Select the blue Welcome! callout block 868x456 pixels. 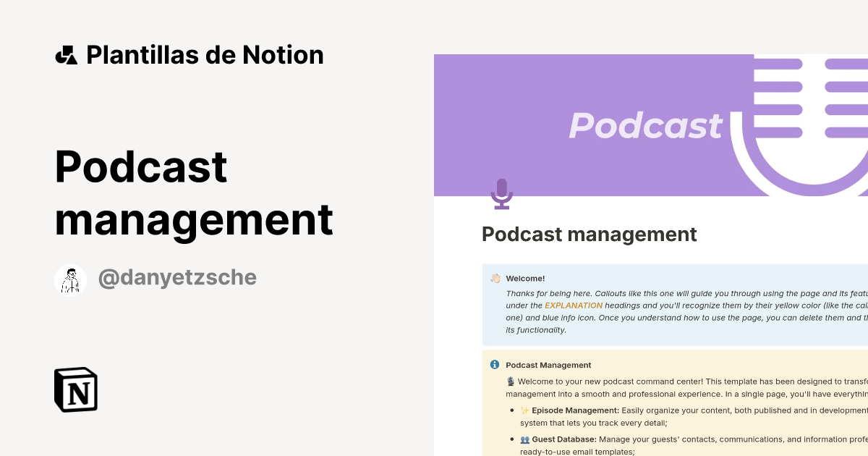(673, 304)
